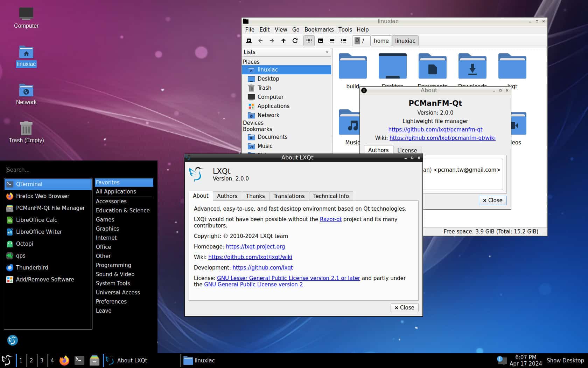
Task: Open the LXQt main menu bird icon
Action: pyautogui.click(x=6, y=360)
